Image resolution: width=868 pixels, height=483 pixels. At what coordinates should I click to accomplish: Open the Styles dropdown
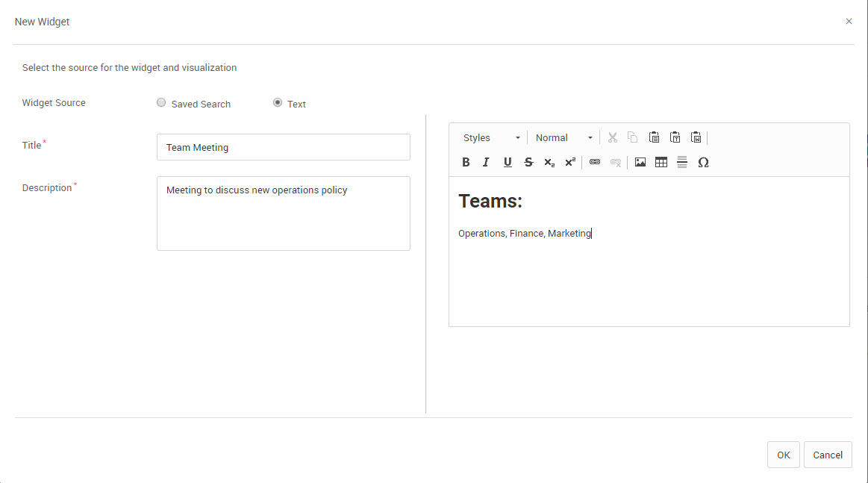point(491,137)
